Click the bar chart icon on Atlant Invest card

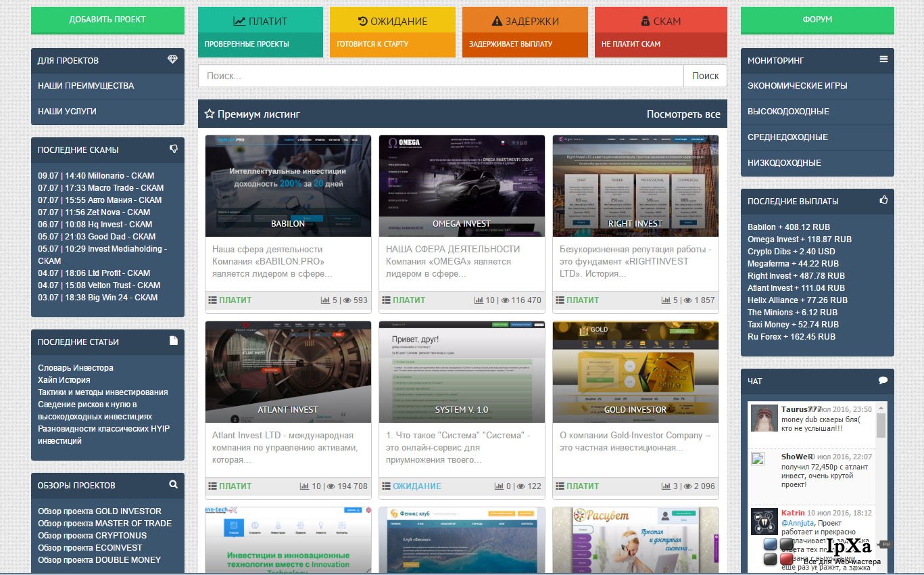305,486
